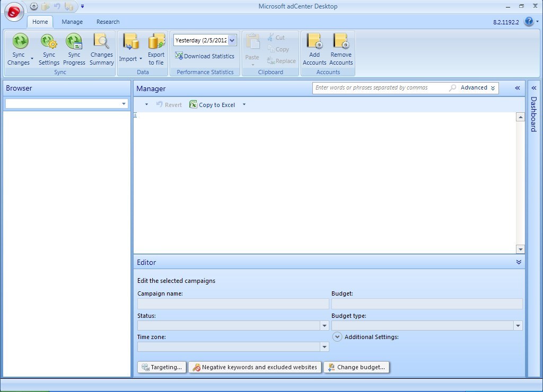The height and width of the screenshot is (392, 543).
Task: Open the Browser account dropdown
Action: coord(124,103)
